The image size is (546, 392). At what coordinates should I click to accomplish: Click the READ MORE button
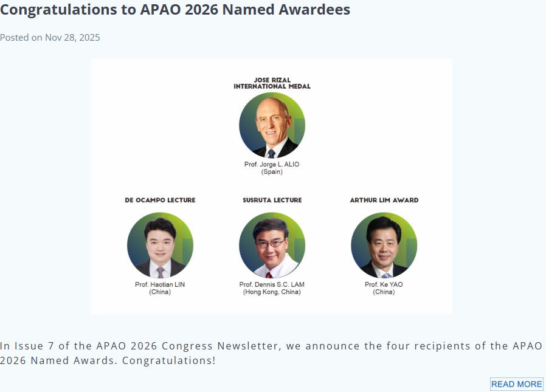coord(516,384)
